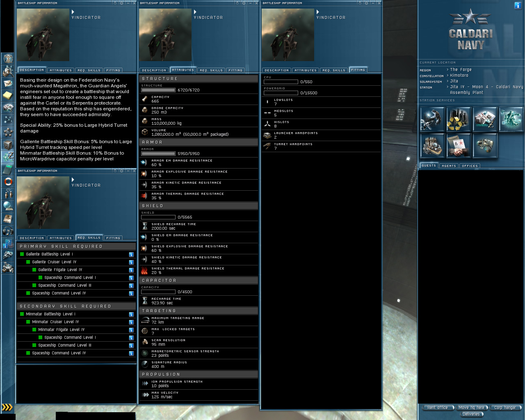This screenshot has height=420, width=525.
Task: Open the corporation five-stars icon
Action: pyautogui.click(x=8, y=132)
